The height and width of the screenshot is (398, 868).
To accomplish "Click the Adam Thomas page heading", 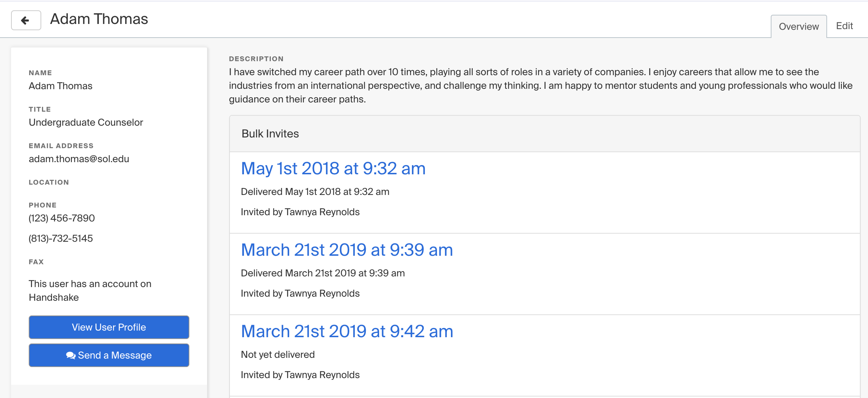I will (x=99, y=19).
